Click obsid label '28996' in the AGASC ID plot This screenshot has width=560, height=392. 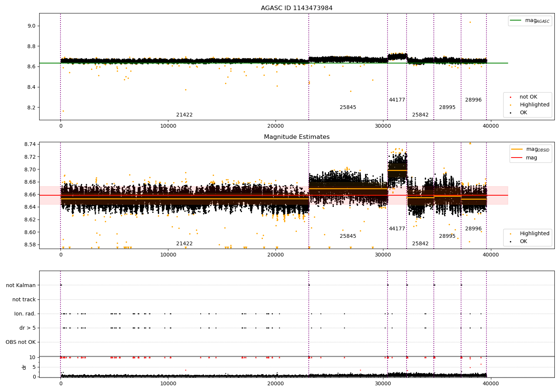[473, 100]
